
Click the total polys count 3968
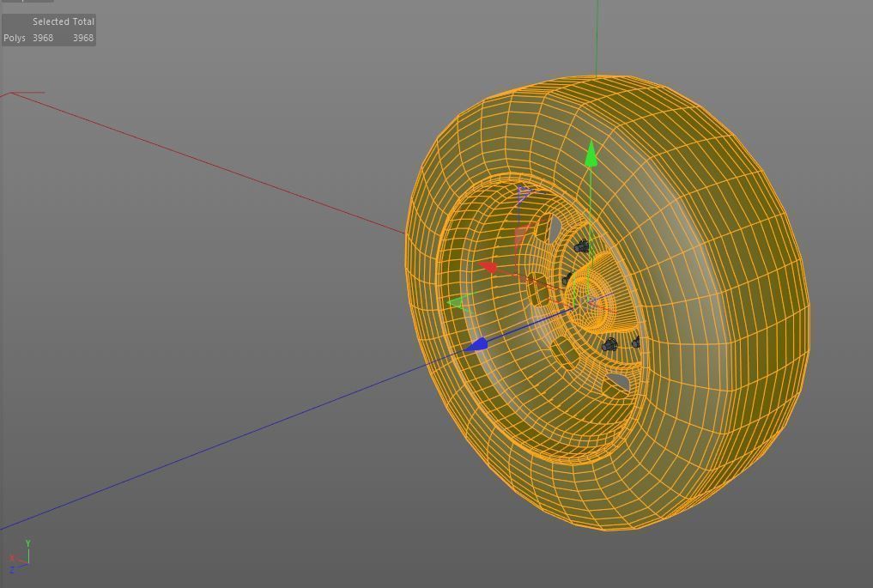pos(83,38)
